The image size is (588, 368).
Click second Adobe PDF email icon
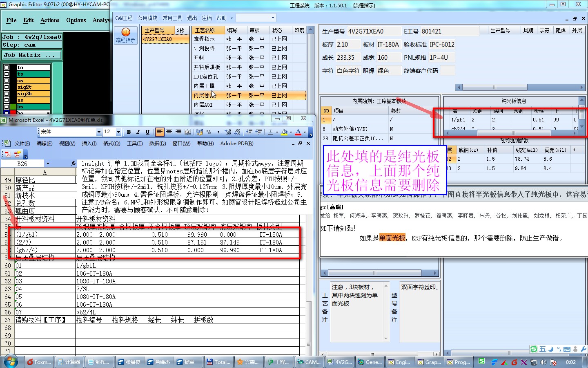[17, 154]
